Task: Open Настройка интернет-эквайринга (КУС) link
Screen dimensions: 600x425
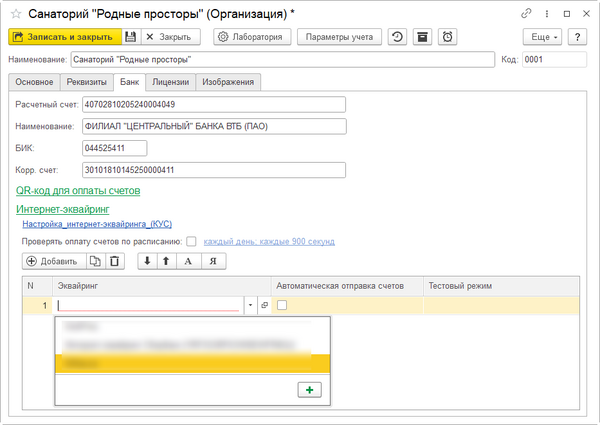Action: [x=97, y=224]
